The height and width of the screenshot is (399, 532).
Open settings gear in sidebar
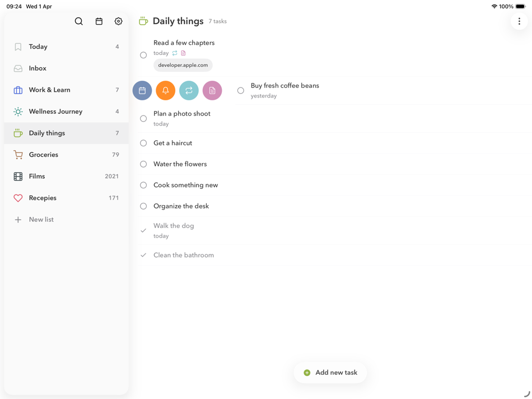118,21
